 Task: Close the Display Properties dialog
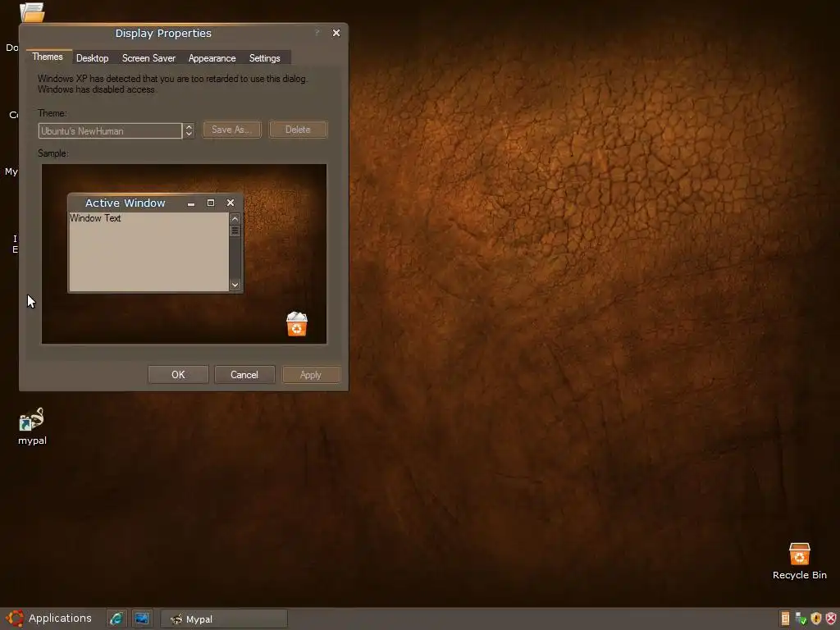click(x=336, y=33)
